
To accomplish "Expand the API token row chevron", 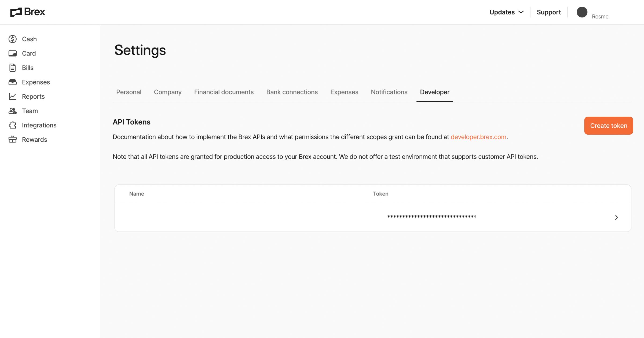I will pos(616,217).
